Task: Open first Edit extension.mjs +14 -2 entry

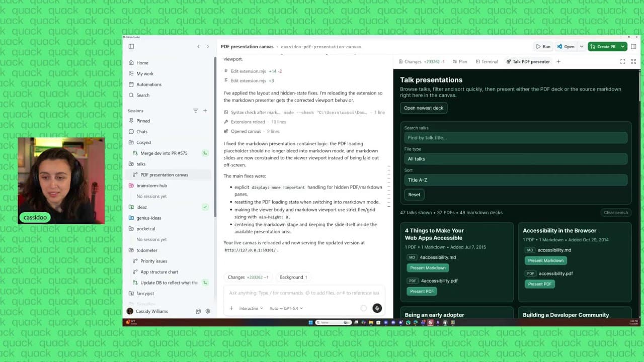Action: coord(253,71)
